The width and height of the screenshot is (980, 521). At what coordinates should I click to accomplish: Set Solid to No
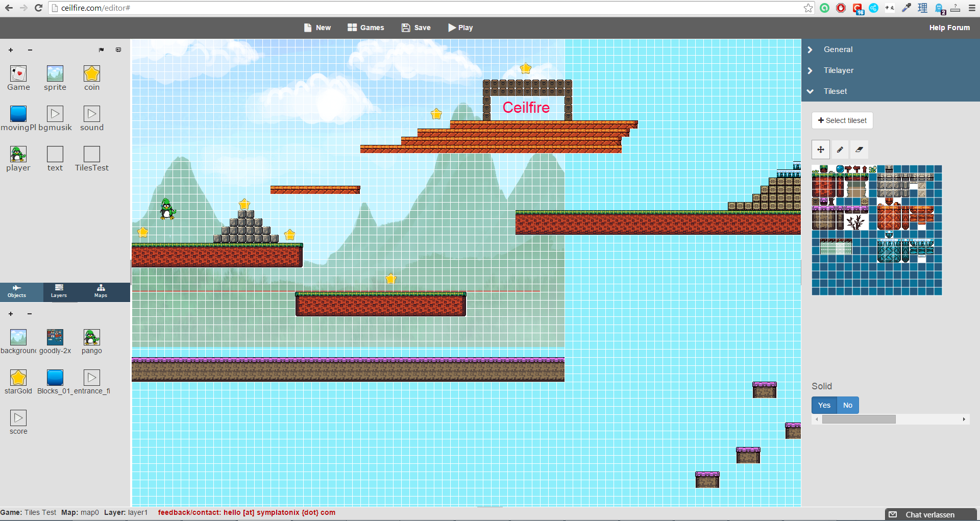[x=847, y=405]
